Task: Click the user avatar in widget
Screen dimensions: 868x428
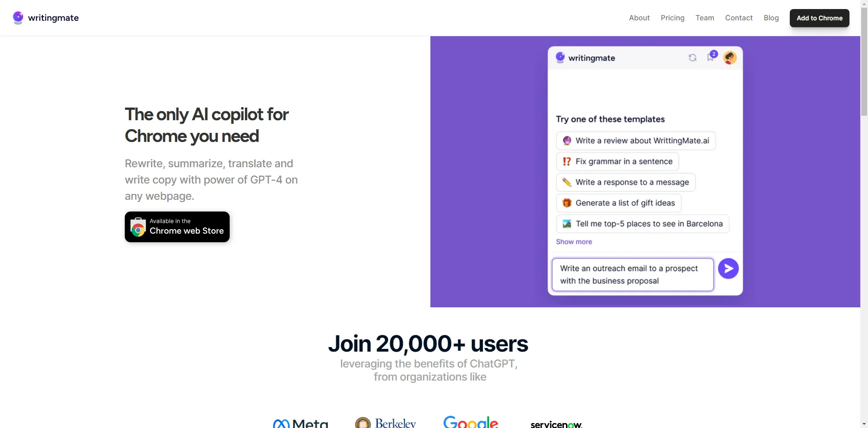Action: [x=730, y=58]
